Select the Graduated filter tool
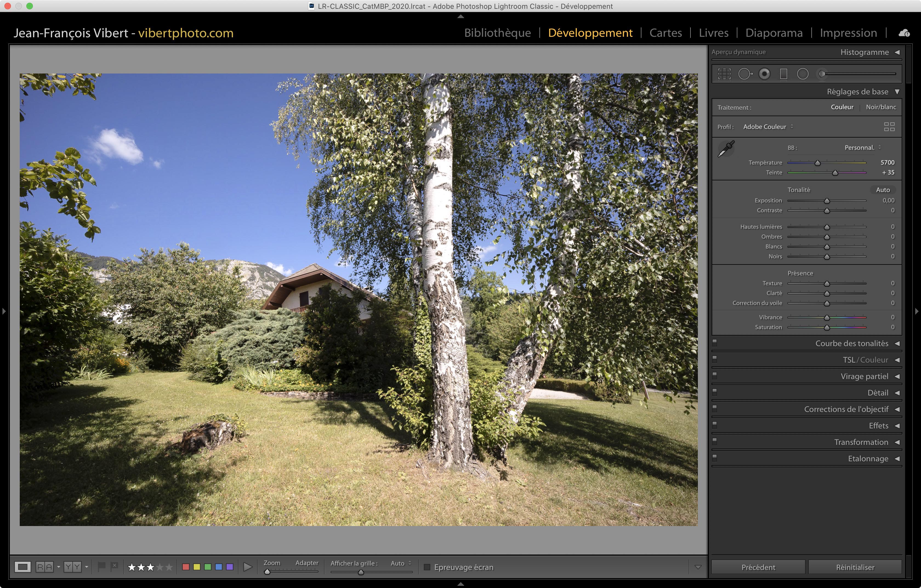This screenshot has width=921, height=588. [783, 74]
